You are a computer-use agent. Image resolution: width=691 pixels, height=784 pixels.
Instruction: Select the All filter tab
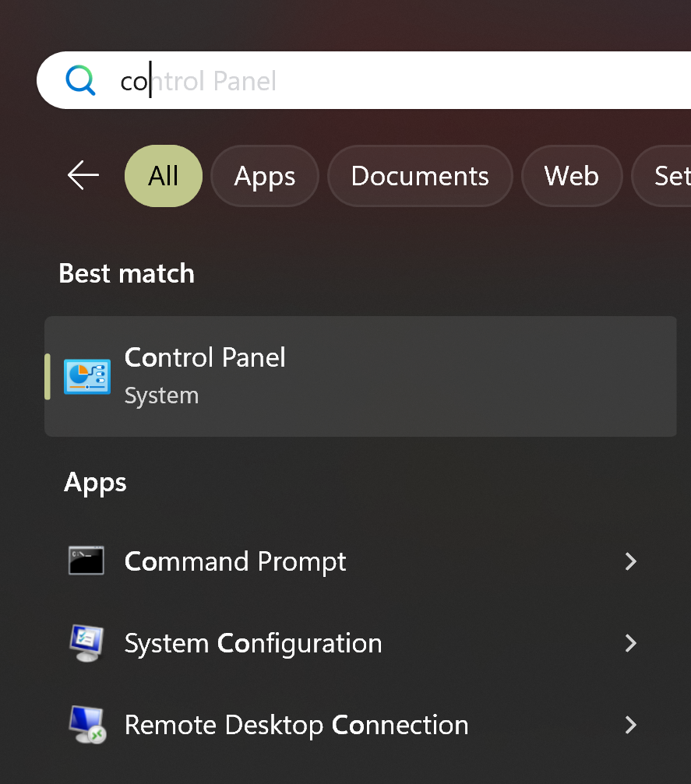click(x=164, y=176)
